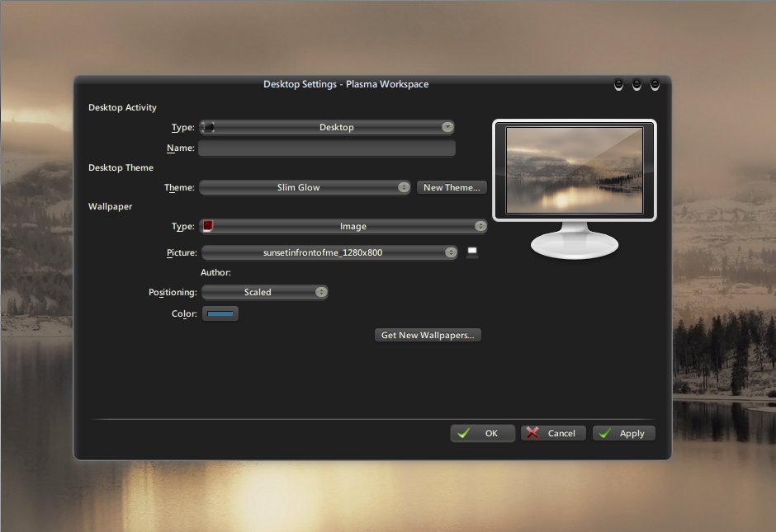The width and height of the screenshot is (776, 532).
Task: Click the Cancel button
Action: 553,433
